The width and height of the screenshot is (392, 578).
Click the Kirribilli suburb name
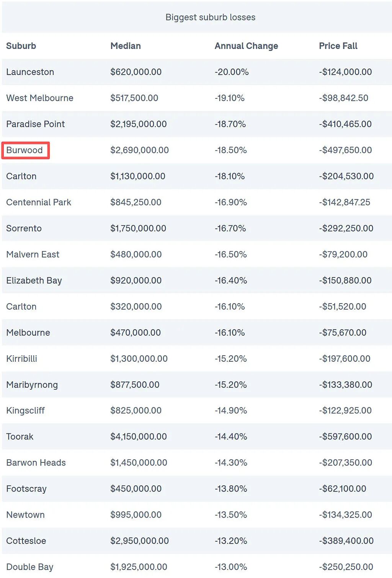pos(21,359)
